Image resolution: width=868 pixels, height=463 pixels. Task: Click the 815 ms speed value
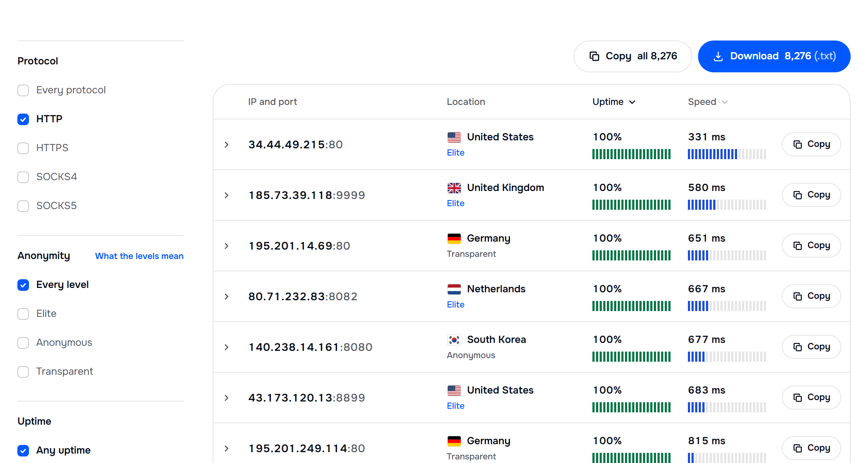click(707, 441)
